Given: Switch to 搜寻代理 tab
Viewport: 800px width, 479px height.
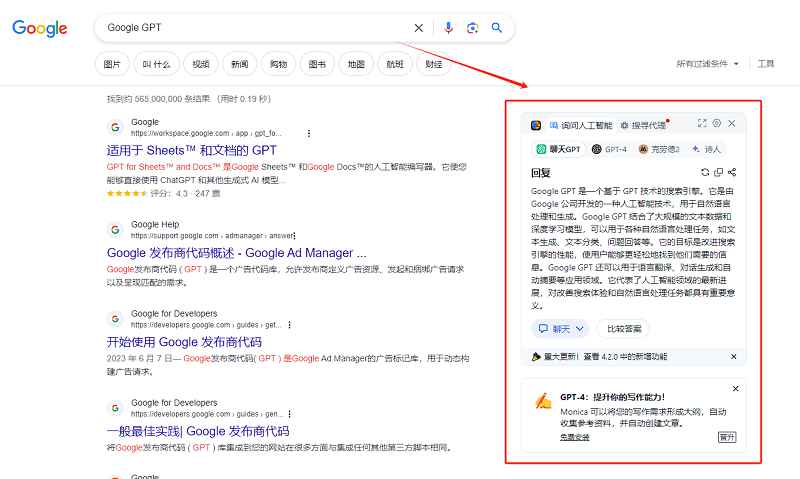Looking at the screenshot, I should [x=644, y=125].
